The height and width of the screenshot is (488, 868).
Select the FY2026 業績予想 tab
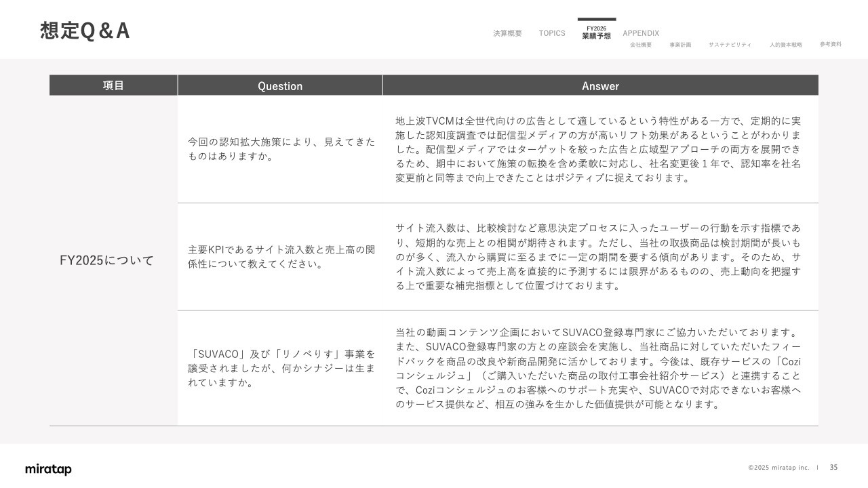596,33
